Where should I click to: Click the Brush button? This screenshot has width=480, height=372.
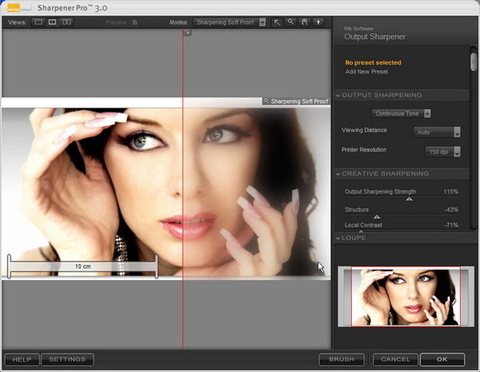342,359
